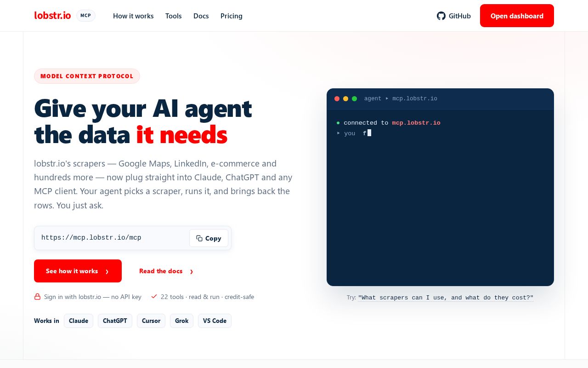The image size is (588, 368).
Task: Click the GitHub octocat icon
Action: tap(441, 16)
